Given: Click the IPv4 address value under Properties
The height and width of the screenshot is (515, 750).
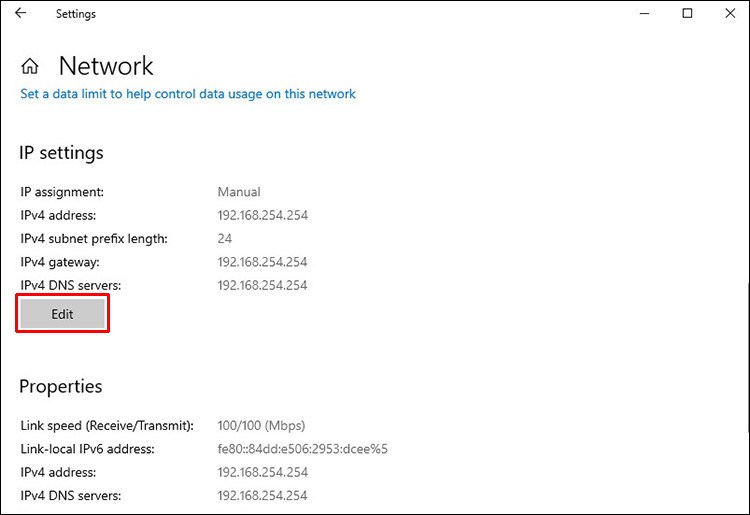Looking at the screenshot, I should [x=262, y=472].
